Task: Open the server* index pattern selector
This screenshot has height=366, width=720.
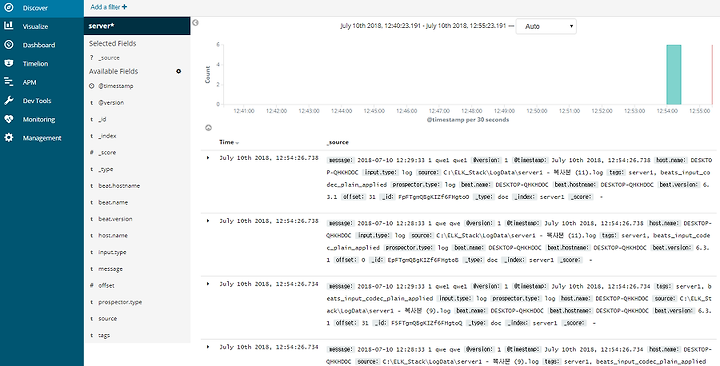Action: click(137, 26)
